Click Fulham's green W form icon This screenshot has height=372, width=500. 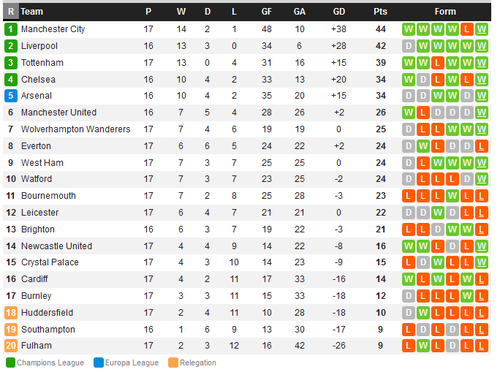coord(423,346)
